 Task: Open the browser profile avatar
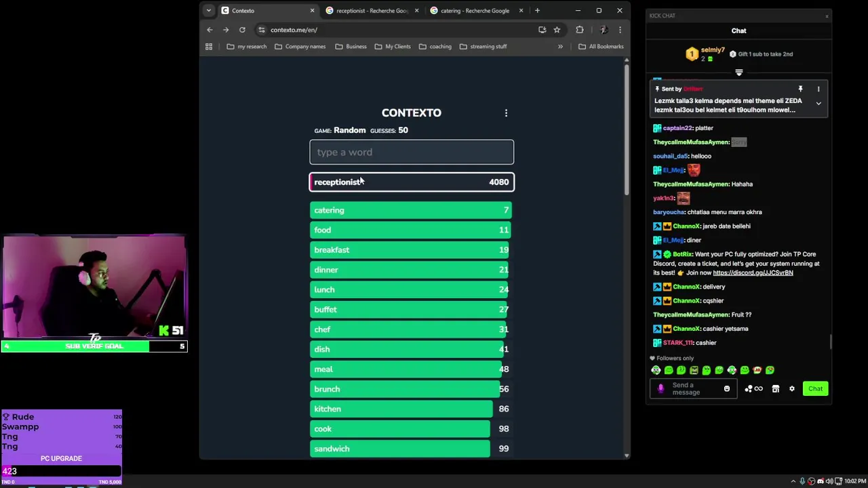click(603, 30)
